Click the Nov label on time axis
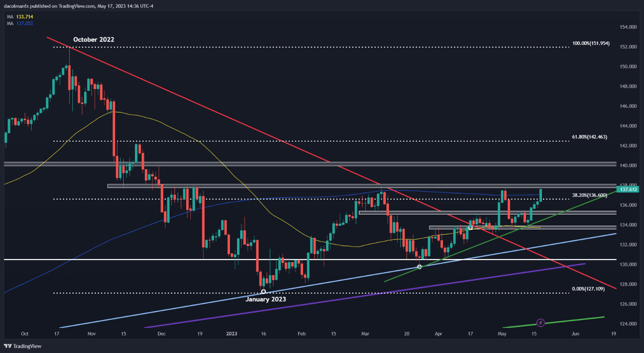 pyautogui.click(x=92, y=334)
